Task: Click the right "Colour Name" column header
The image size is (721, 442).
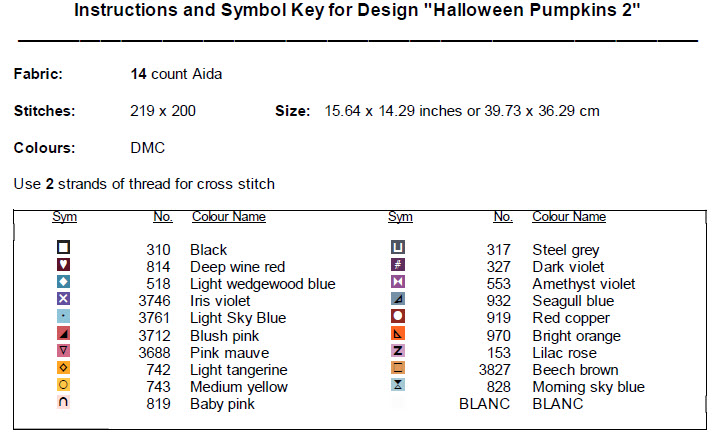Action: [x=568, y=217]
